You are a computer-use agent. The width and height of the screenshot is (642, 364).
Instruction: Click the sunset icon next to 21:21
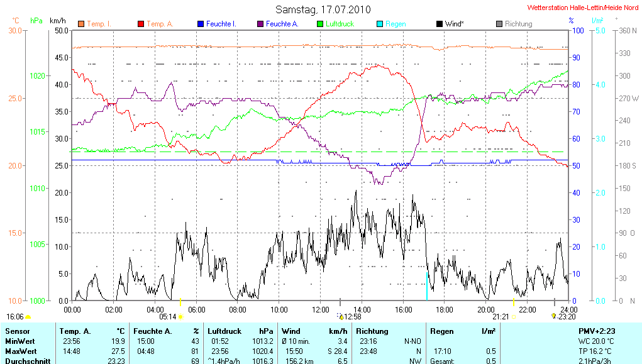coord(514,317)
